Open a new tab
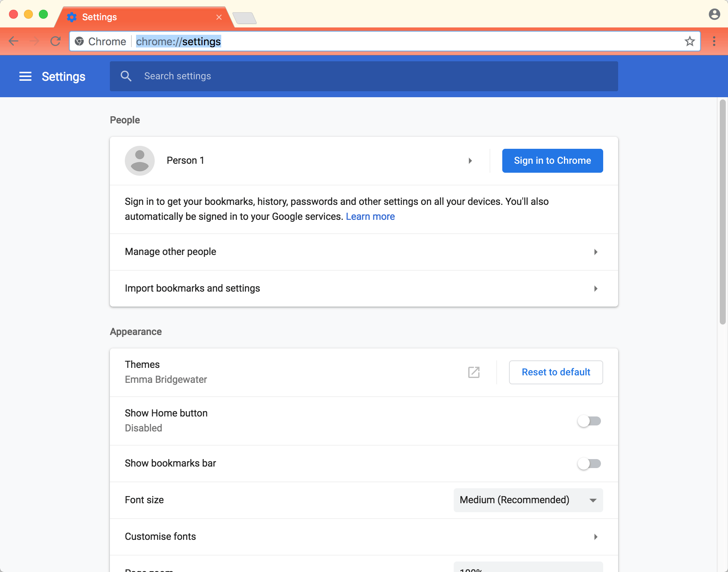The width and height of the screenshot is (728, 572). tap(244, 18)
